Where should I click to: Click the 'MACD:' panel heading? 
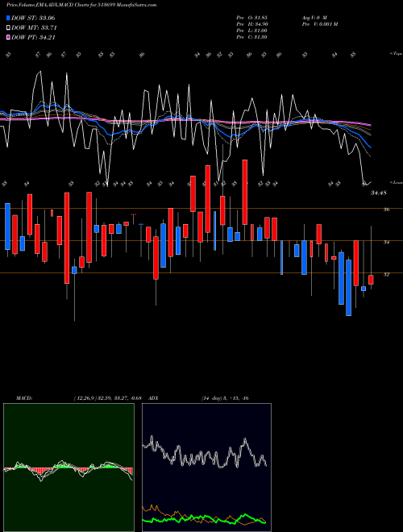click(x=23, y=398)
